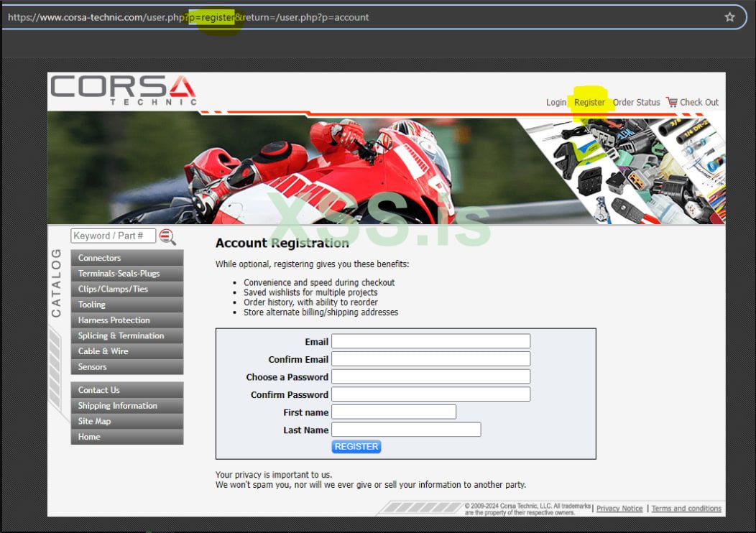Focus the Confirm Password field

coord(430,394)
